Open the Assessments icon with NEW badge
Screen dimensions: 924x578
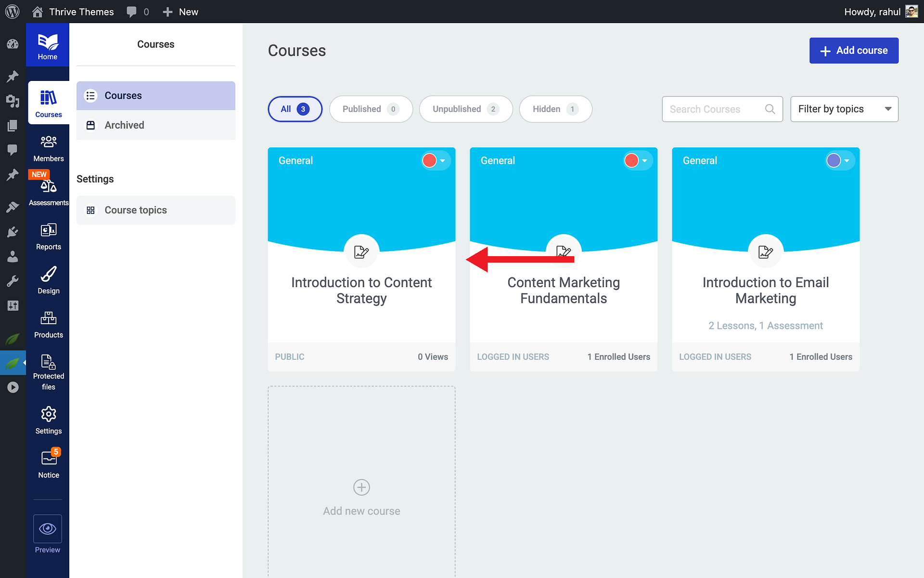click(48, 185)
